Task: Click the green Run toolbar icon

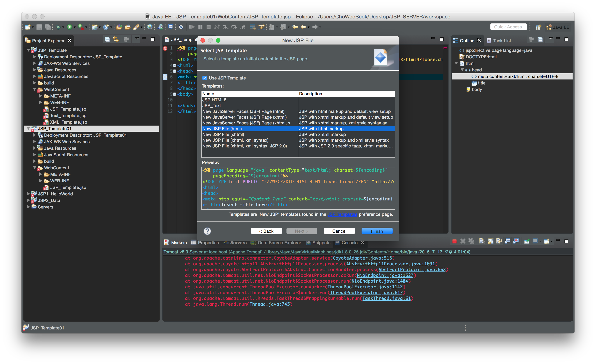Action: 70,27
